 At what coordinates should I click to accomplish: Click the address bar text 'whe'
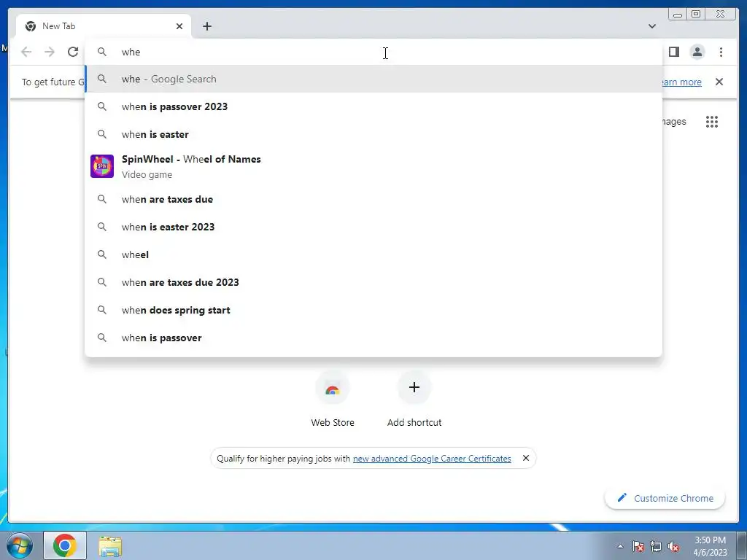[131, 52]
